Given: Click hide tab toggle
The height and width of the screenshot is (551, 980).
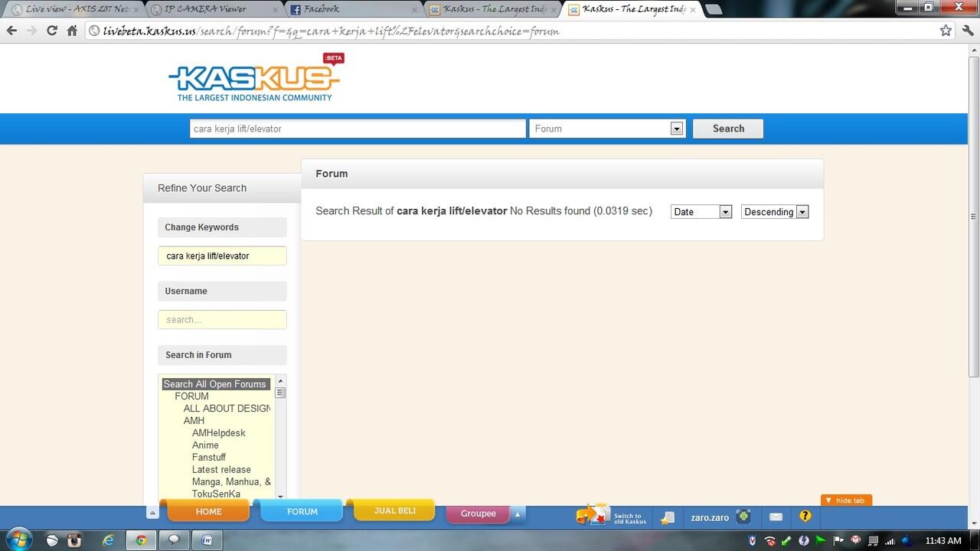Looking at the screenshot, I should coord(845,500).
